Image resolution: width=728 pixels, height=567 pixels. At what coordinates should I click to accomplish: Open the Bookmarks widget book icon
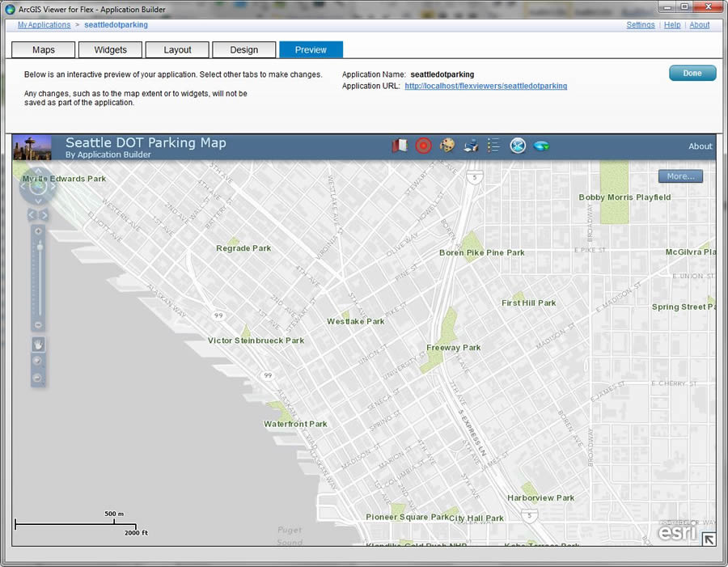pos(400,146)
